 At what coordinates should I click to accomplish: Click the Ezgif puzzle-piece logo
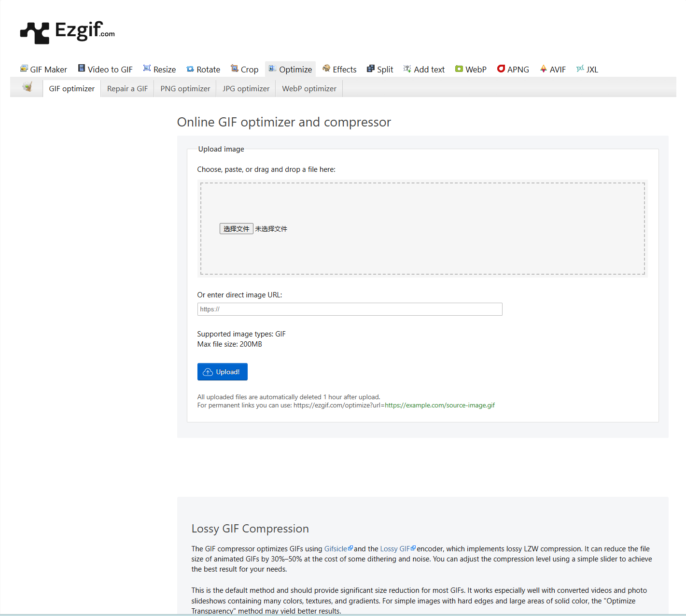(35, 33)
